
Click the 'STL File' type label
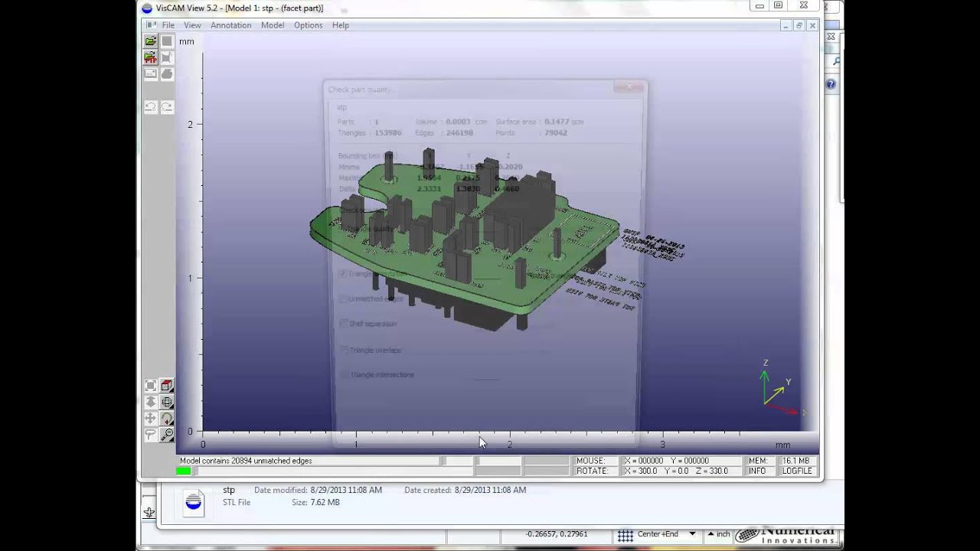[237, 502]
